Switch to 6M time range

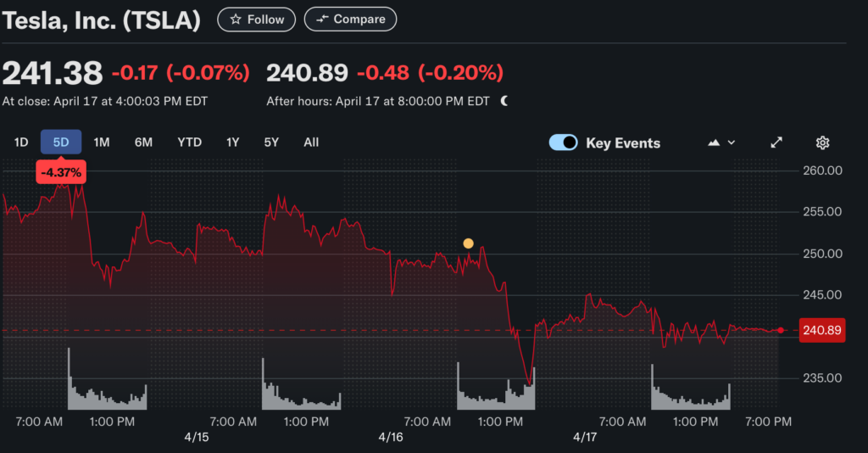143,143
